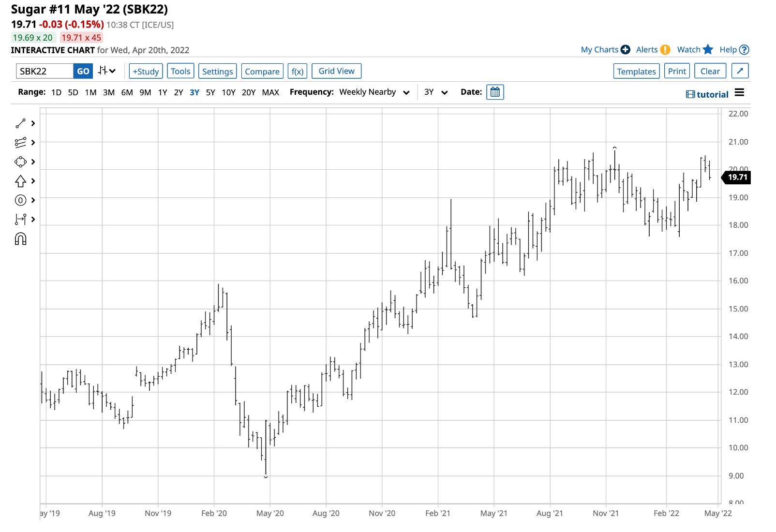Click the Watch star icon

708,49
